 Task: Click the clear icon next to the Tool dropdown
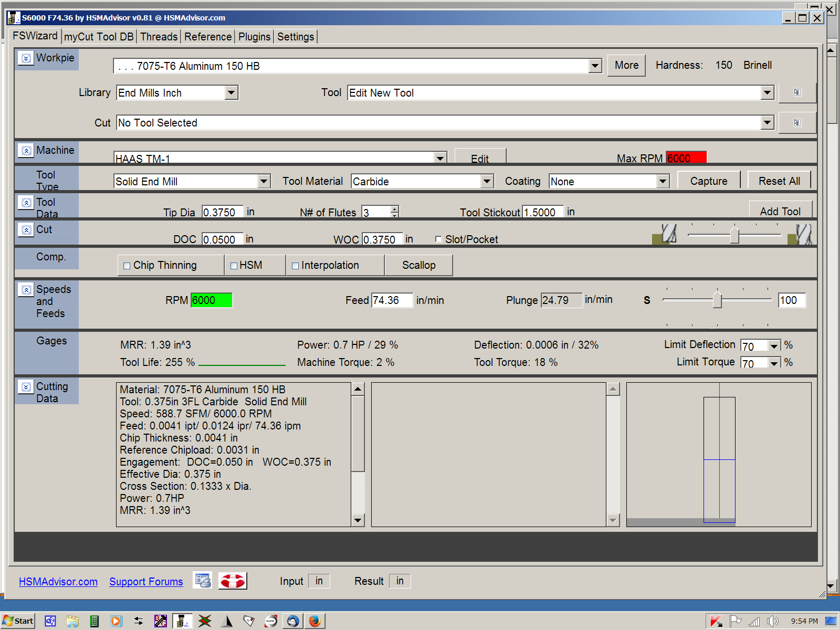[797, 92]
